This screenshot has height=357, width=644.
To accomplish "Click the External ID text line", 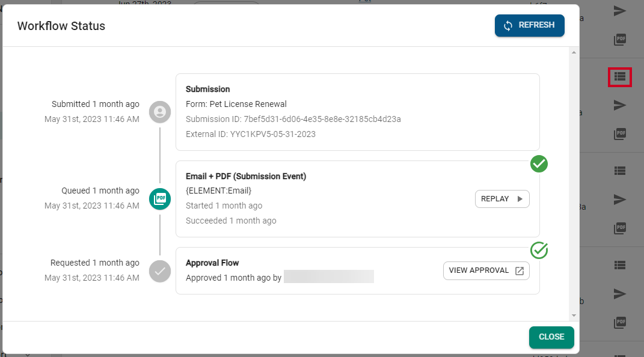I will 251,134.
